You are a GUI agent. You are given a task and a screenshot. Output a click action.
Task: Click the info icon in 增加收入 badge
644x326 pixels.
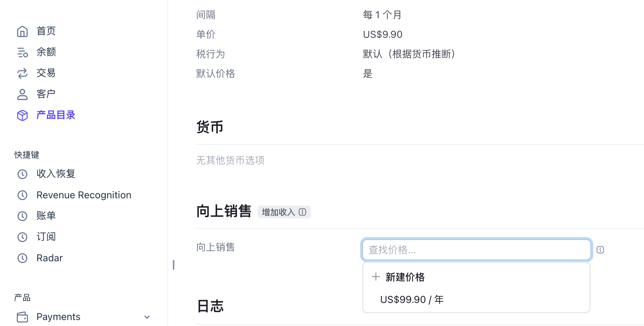point(302,212)
